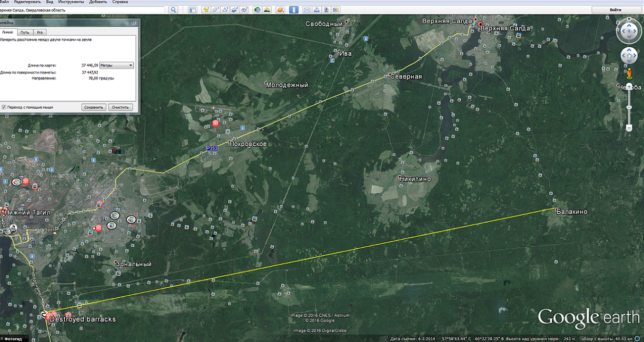Screen dimensions: 644x342
Task: Click the email envelope icon
Action: 307,10
